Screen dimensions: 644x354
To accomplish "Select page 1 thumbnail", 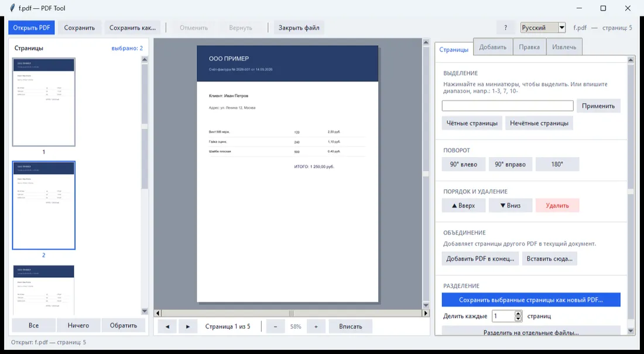I will click(x=43, y=102).
